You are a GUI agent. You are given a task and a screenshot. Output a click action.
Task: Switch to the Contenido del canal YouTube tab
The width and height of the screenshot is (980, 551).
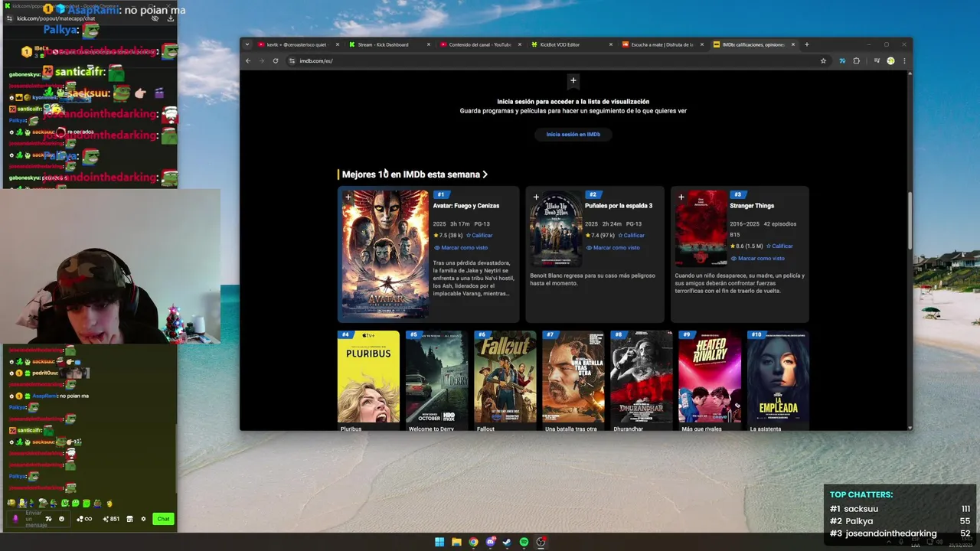click(x=481, y=44)
